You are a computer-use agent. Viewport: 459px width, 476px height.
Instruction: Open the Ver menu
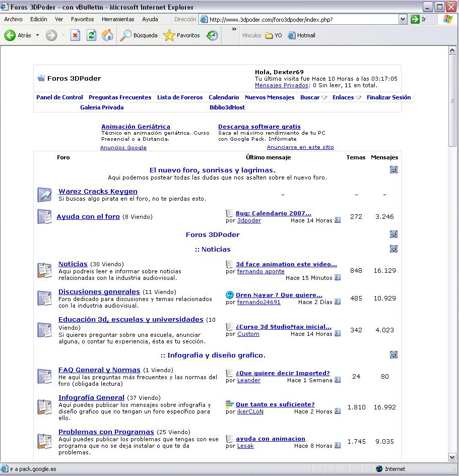coord(59,19)
